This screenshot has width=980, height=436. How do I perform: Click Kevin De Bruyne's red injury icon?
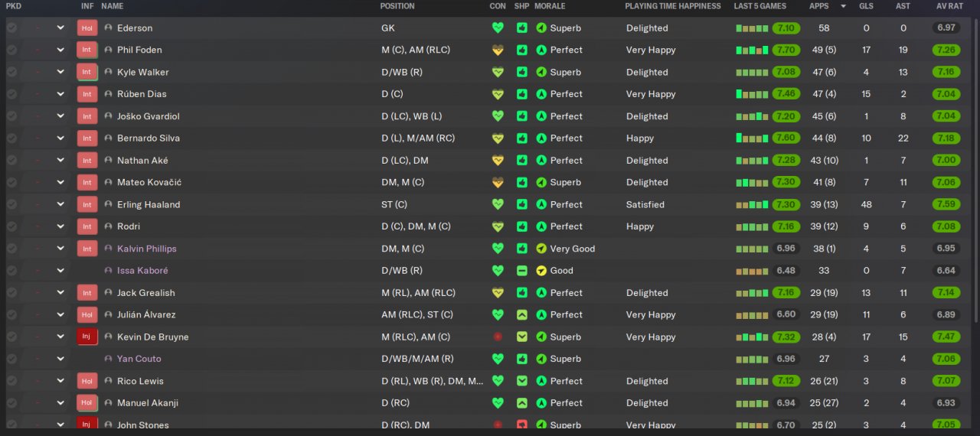[87, 337]
